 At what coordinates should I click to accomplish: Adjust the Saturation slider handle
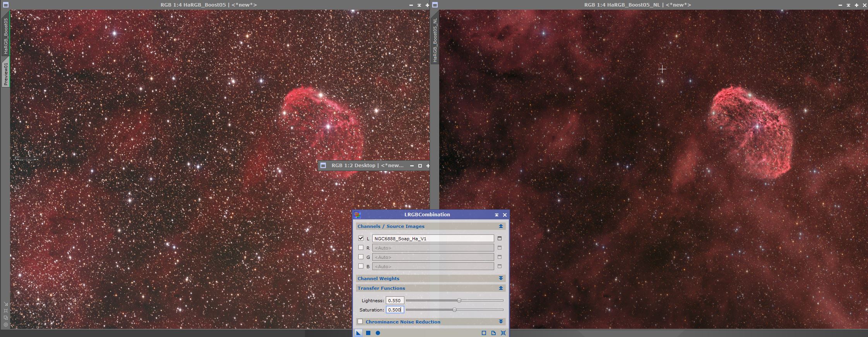(x=454, y=310)
